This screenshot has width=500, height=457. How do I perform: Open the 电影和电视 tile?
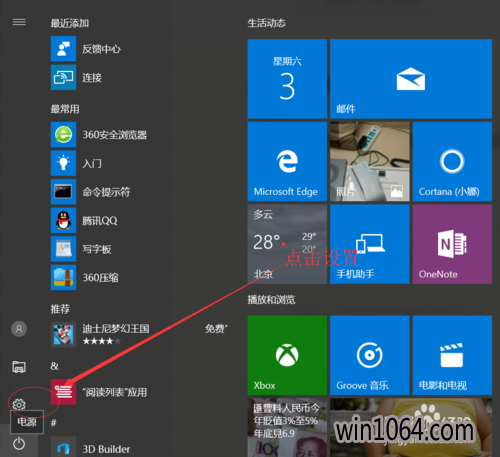coord(452,355)
